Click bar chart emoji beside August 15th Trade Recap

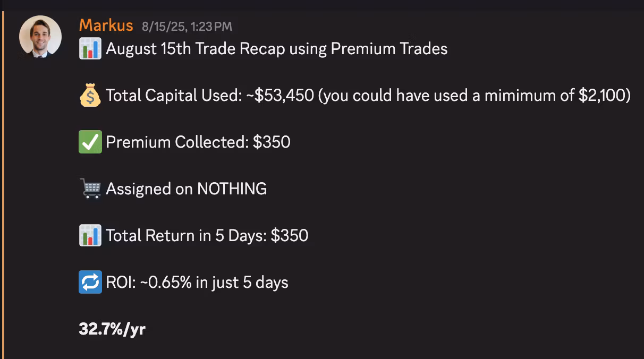[x=90, y=49]
